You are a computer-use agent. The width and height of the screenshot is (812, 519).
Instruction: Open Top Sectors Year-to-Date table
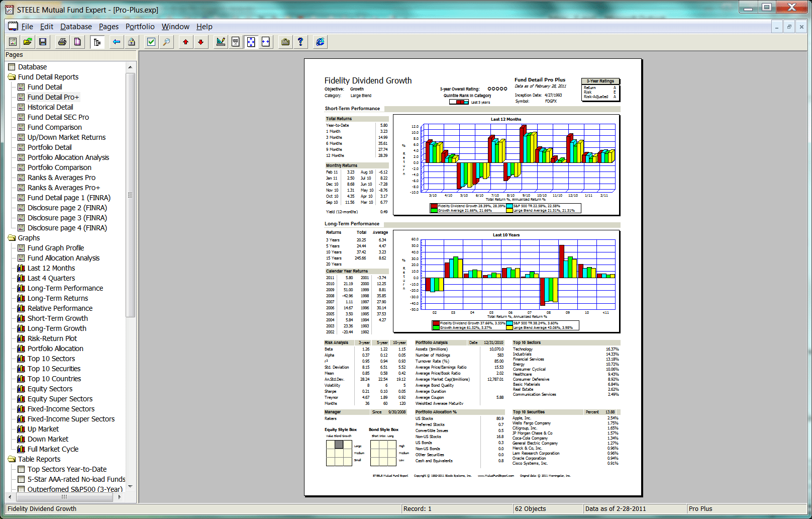click(67, 469)
